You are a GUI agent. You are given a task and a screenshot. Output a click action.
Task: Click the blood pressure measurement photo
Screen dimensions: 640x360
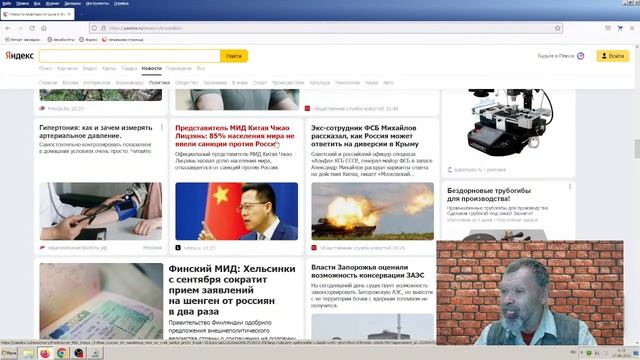pyautogui.click(x=100, y=211)
